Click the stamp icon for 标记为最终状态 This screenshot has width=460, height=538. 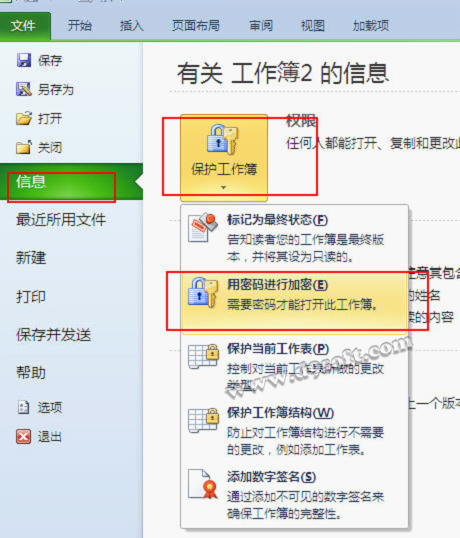pos(203,228)
